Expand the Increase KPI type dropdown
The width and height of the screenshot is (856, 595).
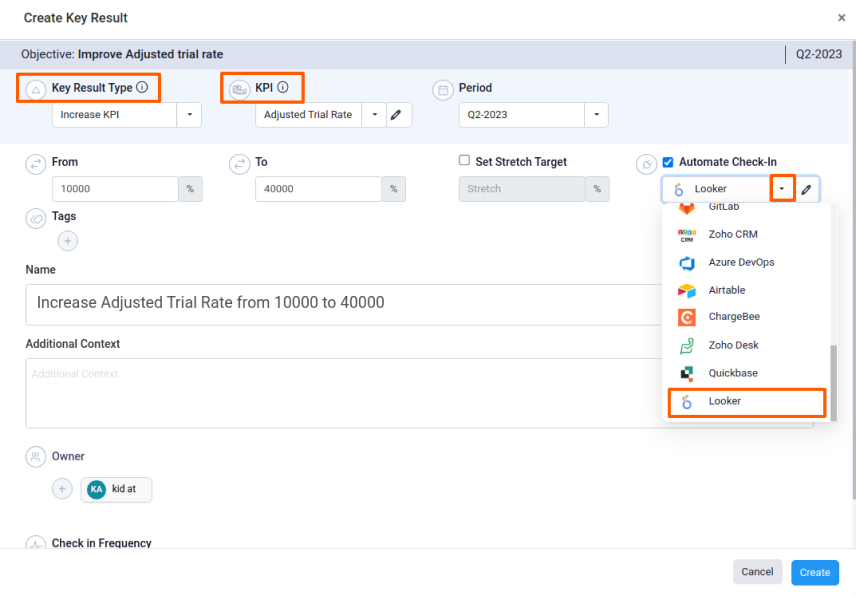click(x=189, y=115)
